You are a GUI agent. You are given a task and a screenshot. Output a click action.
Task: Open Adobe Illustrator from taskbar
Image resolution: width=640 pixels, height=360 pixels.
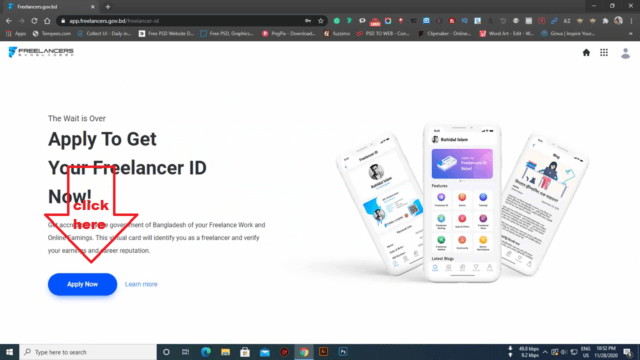point(323,352)
